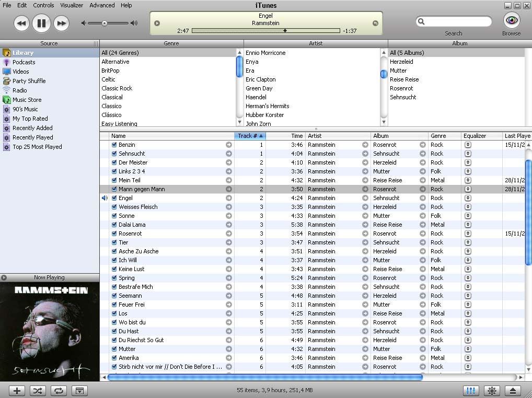Uncheck the Sonne checkbox
This screenshot has width=532, height=398.
click(114, 216)
